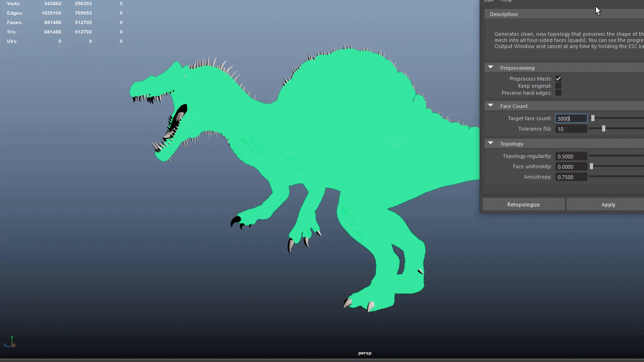Open the Help menu in options window
The height and width of the screenshot is (362, 644).
pos(506,1)
